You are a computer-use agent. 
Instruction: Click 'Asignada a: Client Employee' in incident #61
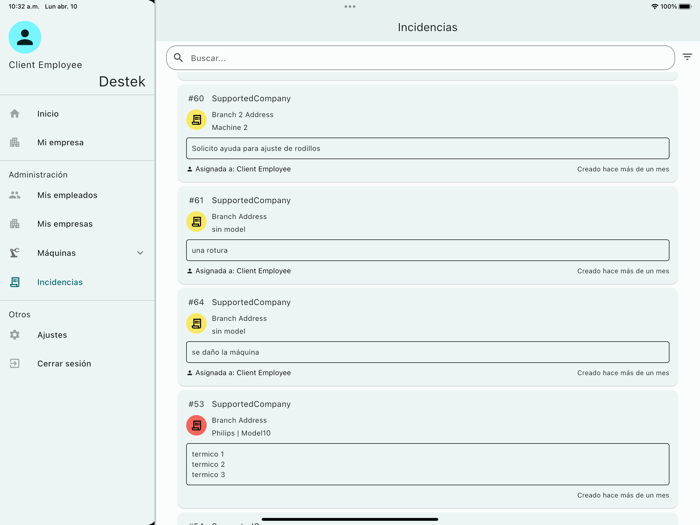pos(243,271)
